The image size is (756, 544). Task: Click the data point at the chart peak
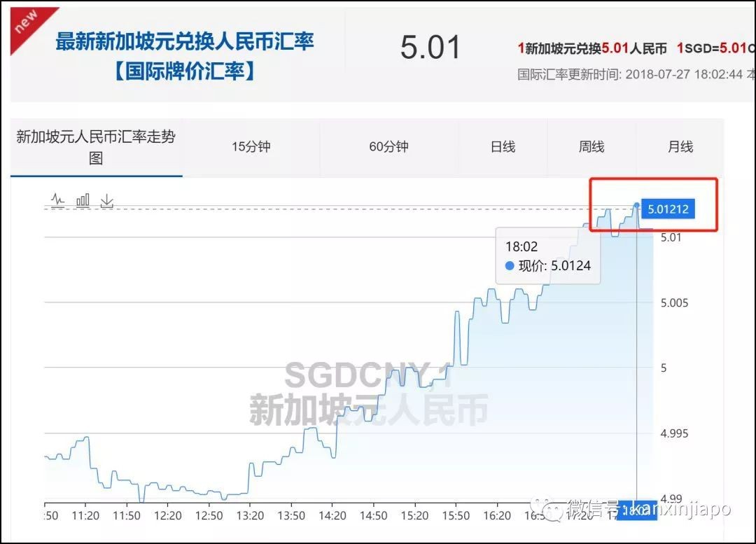coord(636,205)
